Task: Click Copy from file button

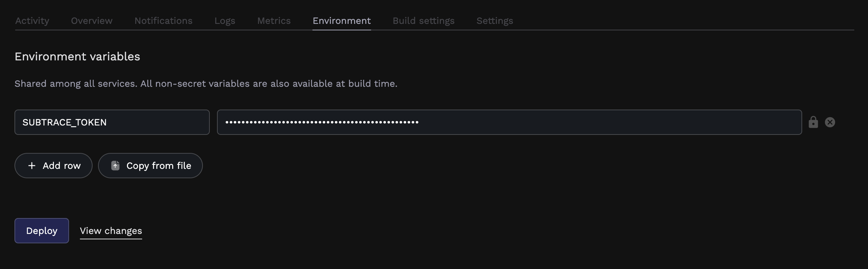Action: [150, 166]
